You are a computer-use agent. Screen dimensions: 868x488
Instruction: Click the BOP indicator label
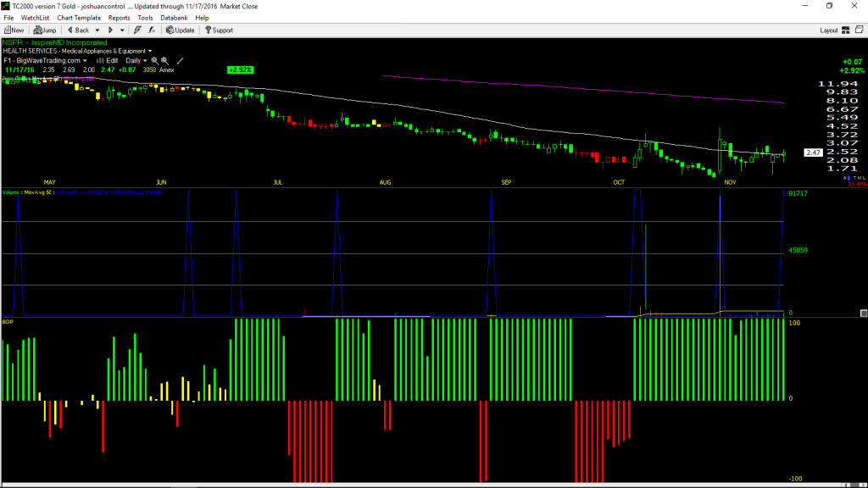(8, 322)
